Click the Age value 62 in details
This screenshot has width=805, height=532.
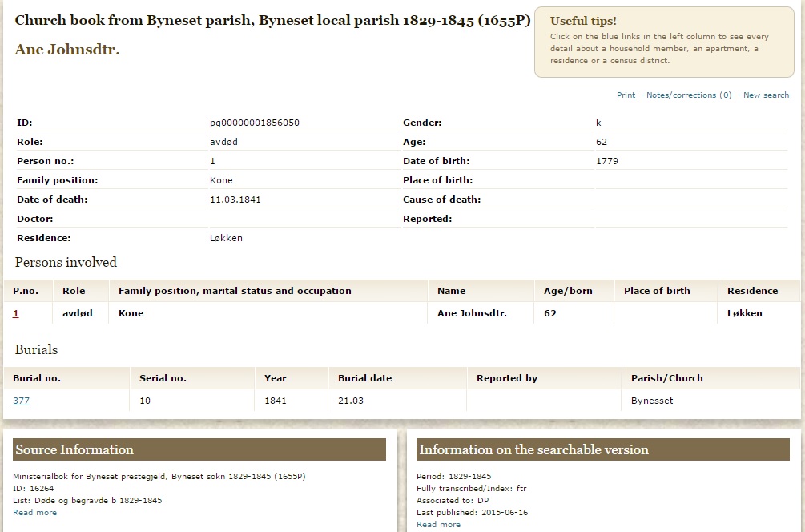coord(602,143)
